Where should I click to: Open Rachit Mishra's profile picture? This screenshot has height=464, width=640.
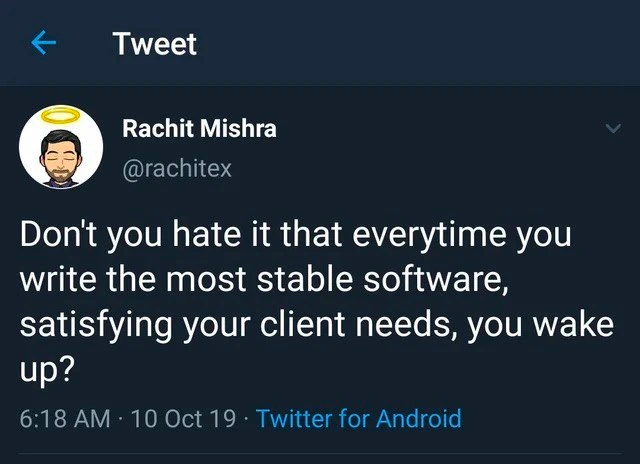[61, 148]
